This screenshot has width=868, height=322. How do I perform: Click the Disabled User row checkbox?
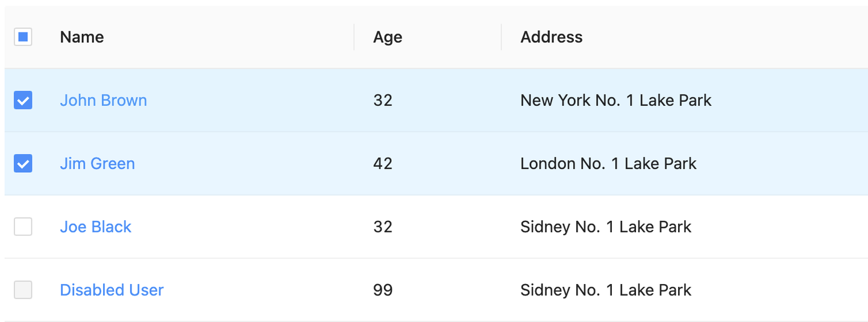coord(23,290)
